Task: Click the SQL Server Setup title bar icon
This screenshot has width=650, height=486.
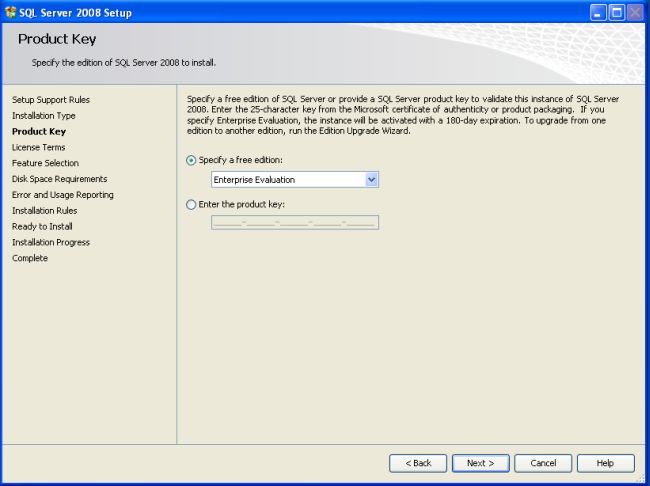Action: pyautogui.click(x=10, y=12)
